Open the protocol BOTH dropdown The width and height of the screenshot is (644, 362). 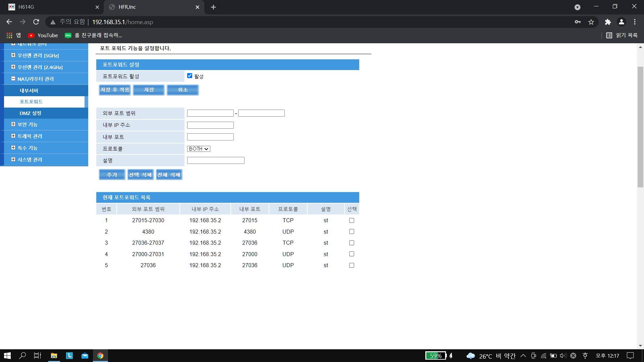199,149
